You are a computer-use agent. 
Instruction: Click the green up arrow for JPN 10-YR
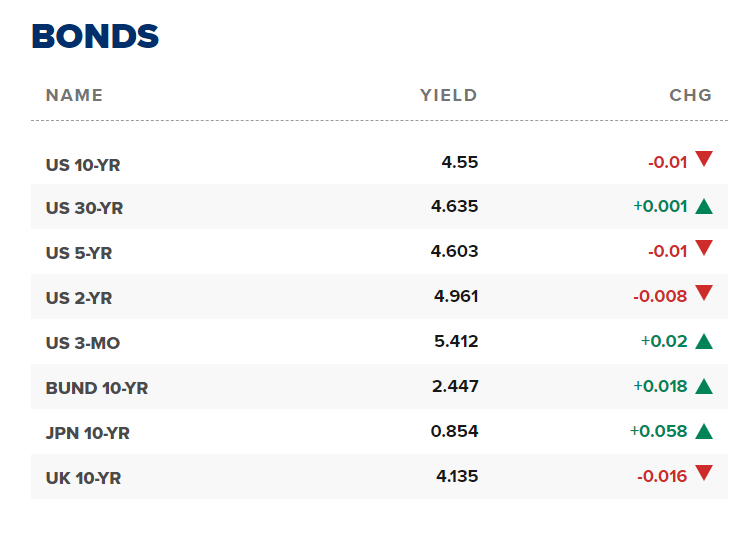tap(704, 432)
